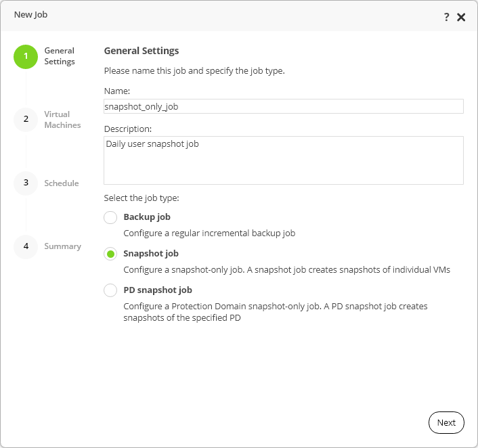Click the bold "PD snapshot job" option label
The width and height of the screenshot is (478, 448).
click(158, 290)
